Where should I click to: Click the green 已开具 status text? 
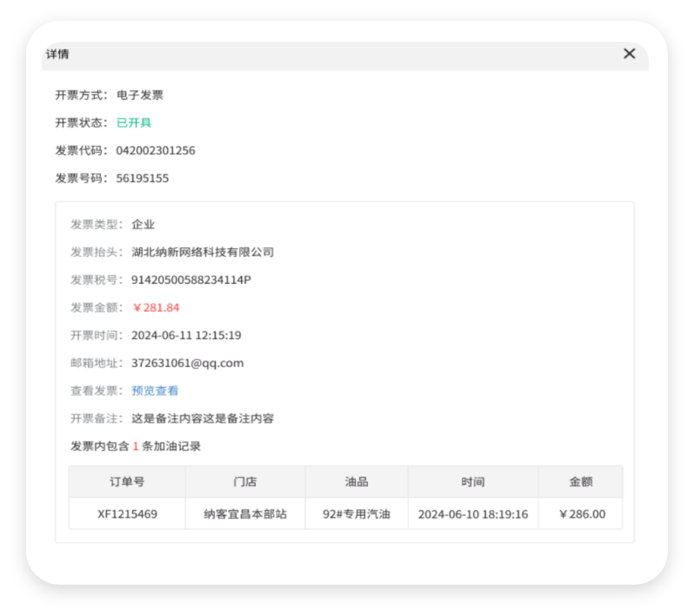pos(134,123)
